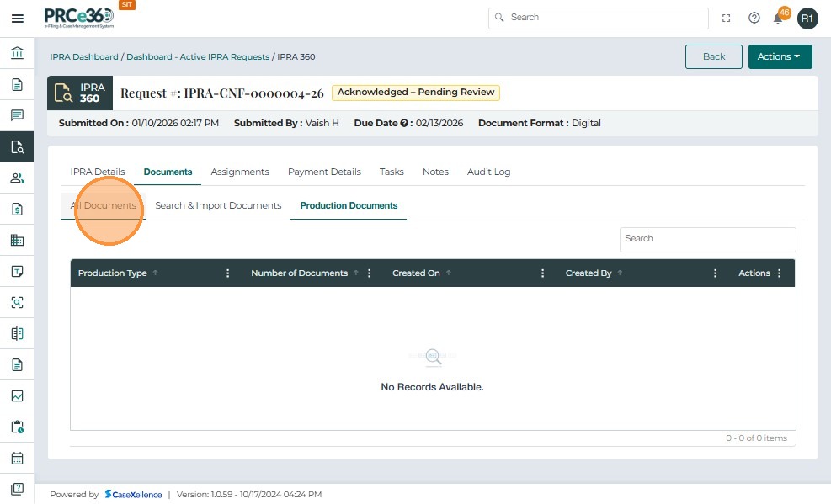Open the dollar document sidebar icon
The image size is (831, 504).
click(x=17, y=210)
